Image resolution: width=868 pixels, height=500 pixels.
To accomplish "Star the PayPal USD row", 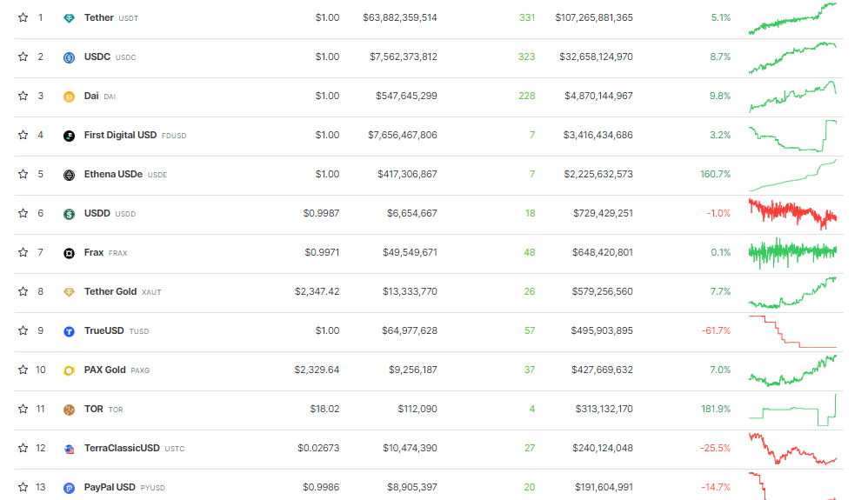I will 23,487.
